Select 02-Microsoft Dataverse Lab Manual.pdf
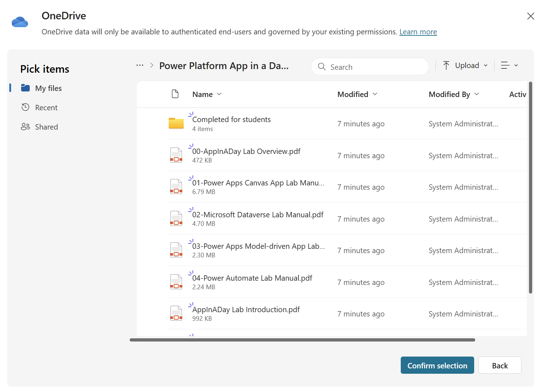Viewport: 544px width, 392px height. point(258,214)
